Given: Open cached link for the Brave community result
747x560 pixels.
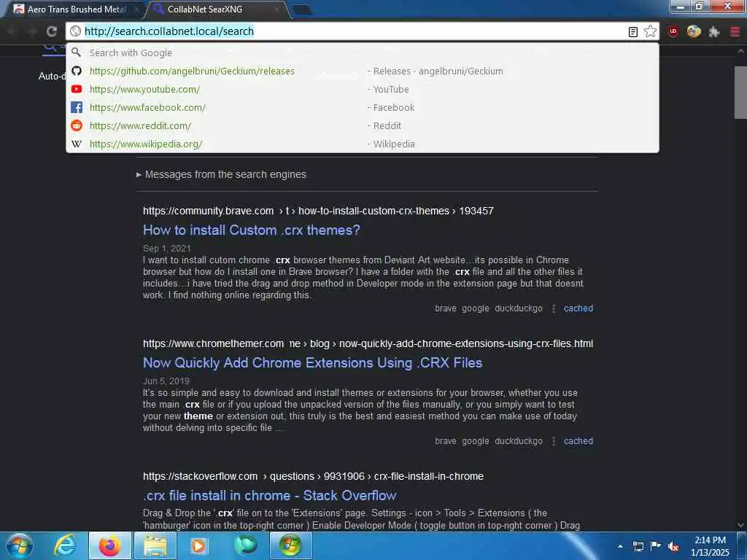Looking at the screenshot, I should tap(578, 308).
